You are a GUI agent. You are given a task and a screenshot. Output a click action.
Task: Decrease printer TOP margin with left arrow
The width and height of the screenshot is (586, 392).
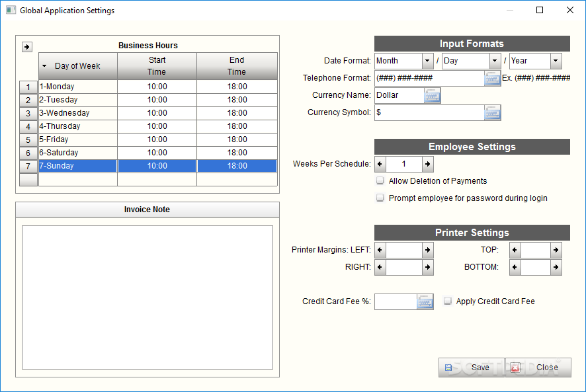coord(515,250)
